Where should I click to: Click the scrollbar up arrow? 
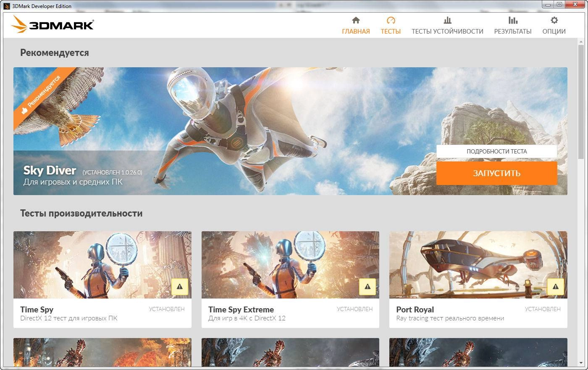pos(581,42)
